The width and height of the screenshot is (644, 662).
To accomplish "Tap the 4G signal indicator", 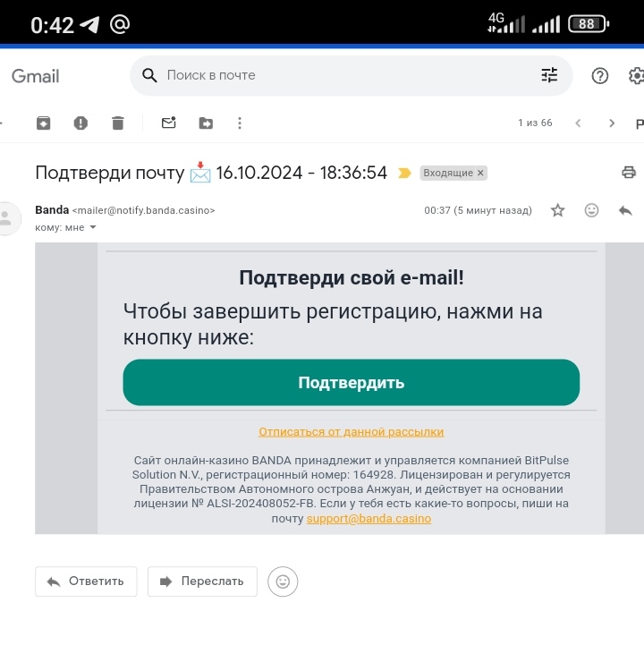I will [x=506, y=22].
